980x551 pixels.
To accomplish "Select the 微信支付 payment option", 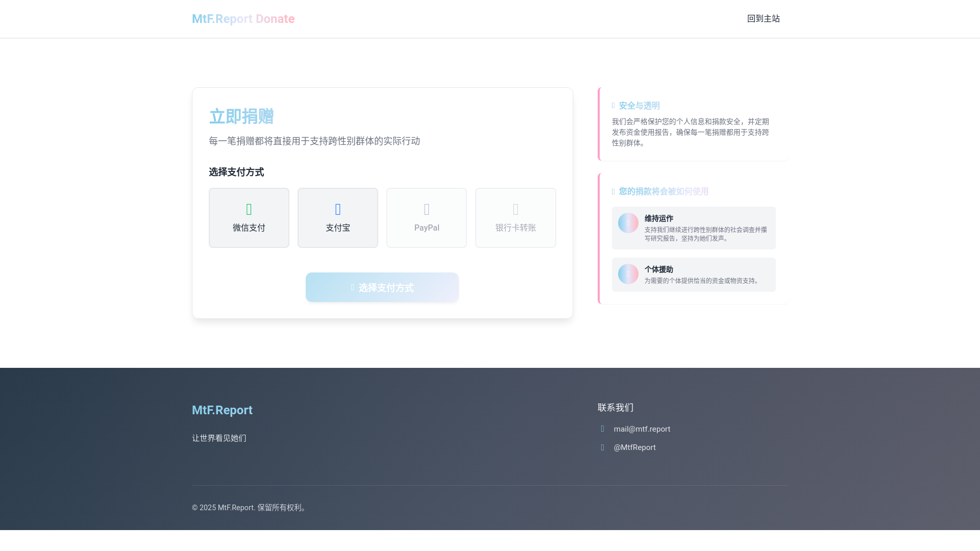I will 249,218.
